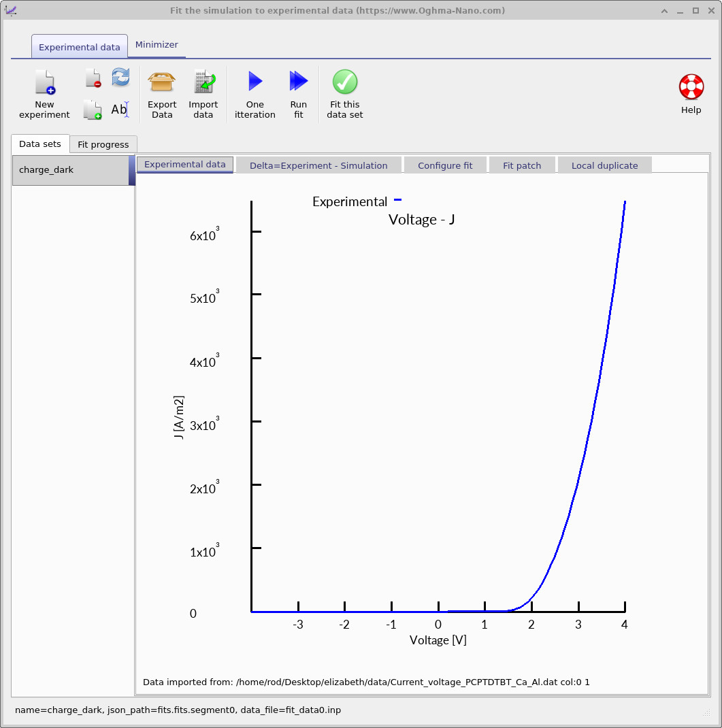
Task: Create a New experiment
Action: (44, 93)
